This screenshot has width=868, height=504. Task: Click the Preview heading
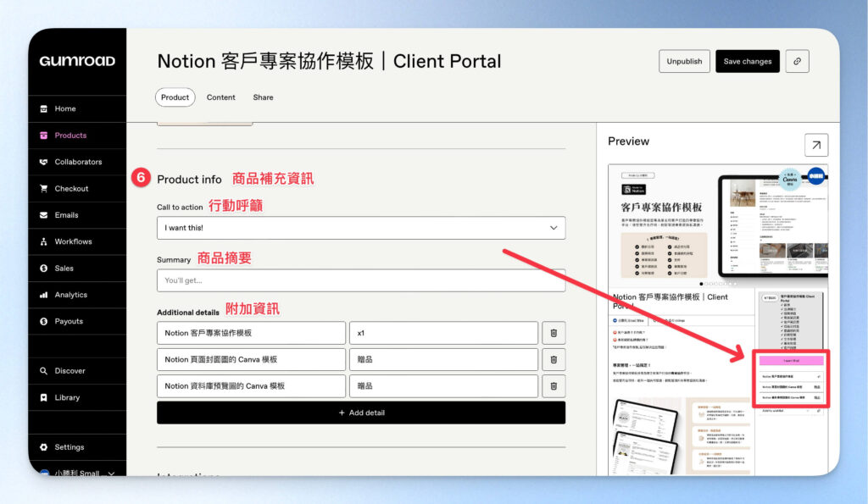click(x=628, y=141)
